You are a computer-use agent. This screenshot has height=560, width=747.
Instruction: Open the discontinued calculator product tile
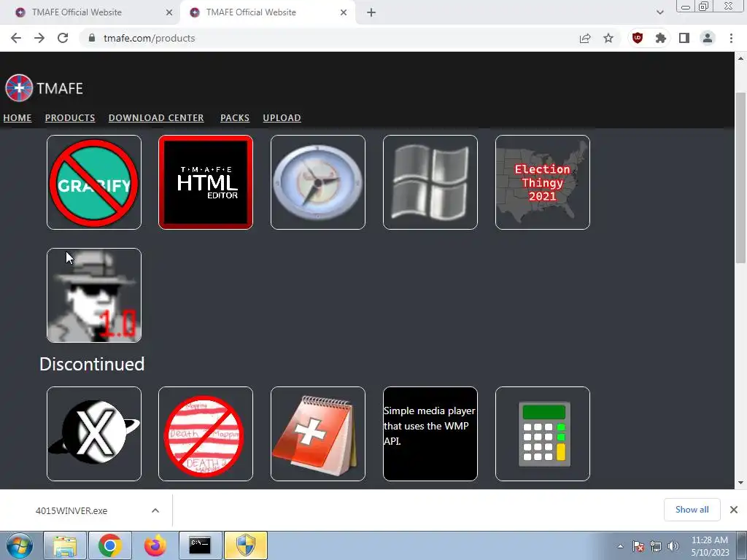[543, 434]
